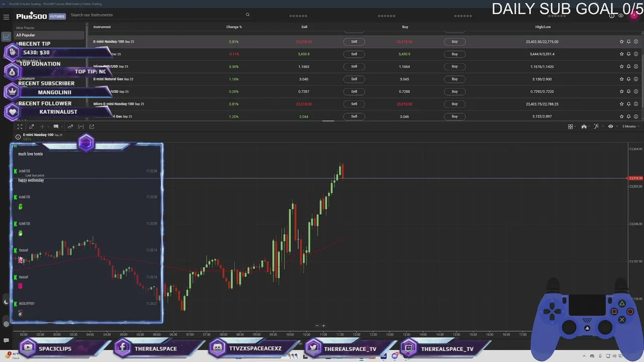This screenshot has width=644, height=362.
Task: Open info for the 0.7292/0.7220 row
Action: (x=635, y=92)
